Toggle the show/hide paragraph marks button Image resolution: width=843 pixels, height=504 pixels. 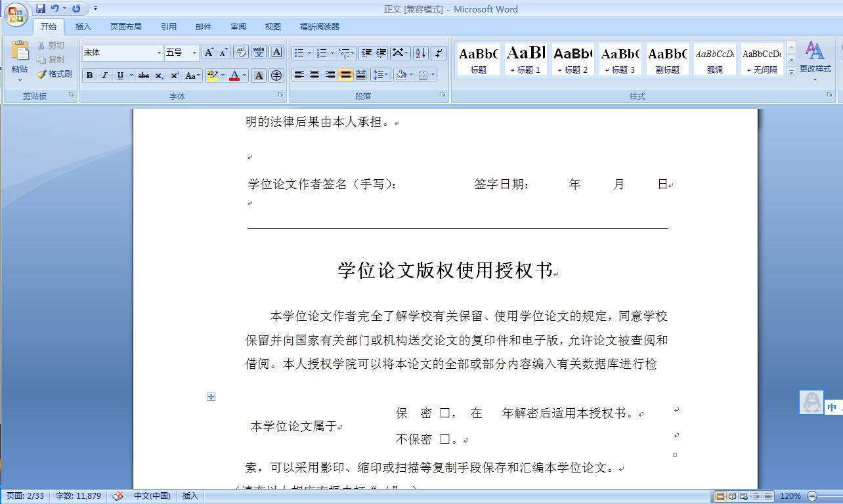coord(438,52)
